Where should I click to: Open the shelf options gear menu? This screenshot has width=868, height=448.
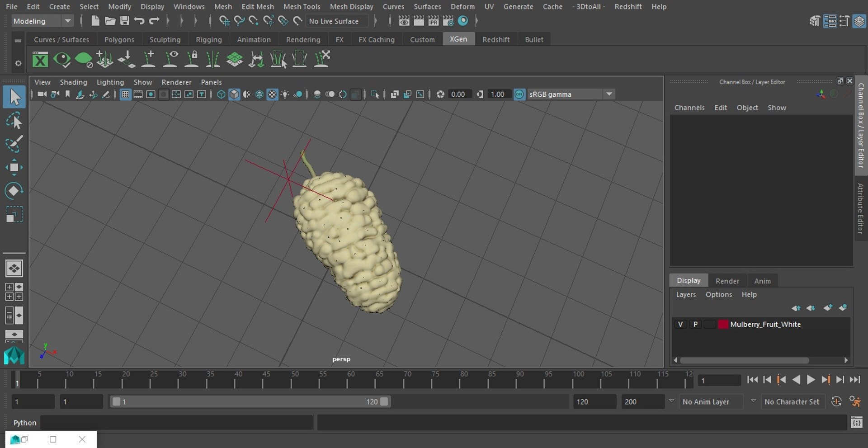click(x=18, y=63)
